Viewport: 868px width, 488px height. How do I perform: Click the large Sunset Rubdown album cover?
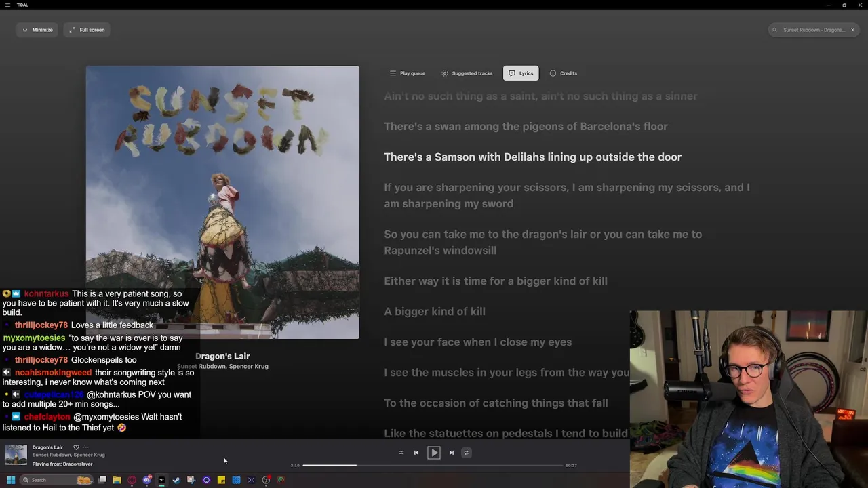click(x=222, y=202)
